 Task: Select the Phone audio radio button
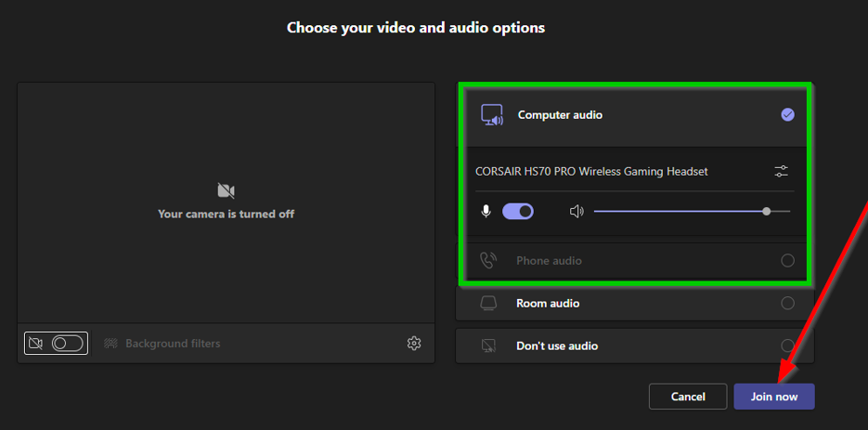(x=787, y=261)
